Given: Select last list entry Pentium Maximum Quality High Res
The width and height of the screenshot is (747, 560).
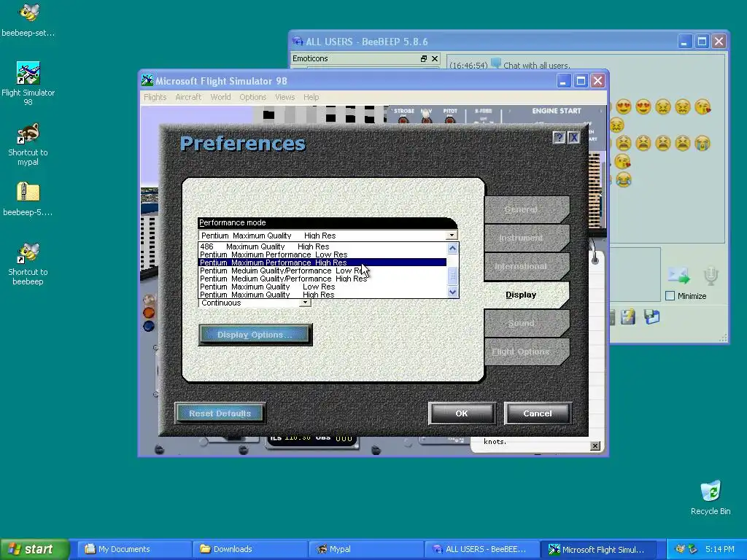Looking at the screenshot, I should pyautogui.click(x=322, y=295).
